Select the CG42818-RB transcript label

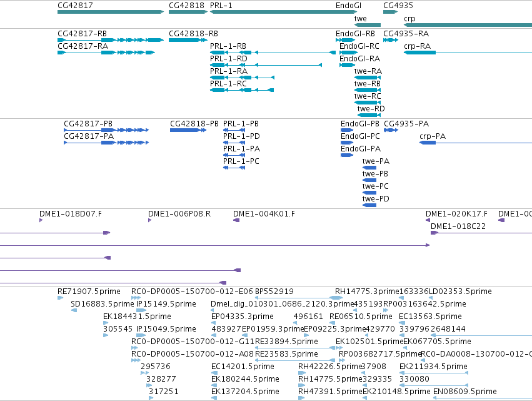point(193,34)
